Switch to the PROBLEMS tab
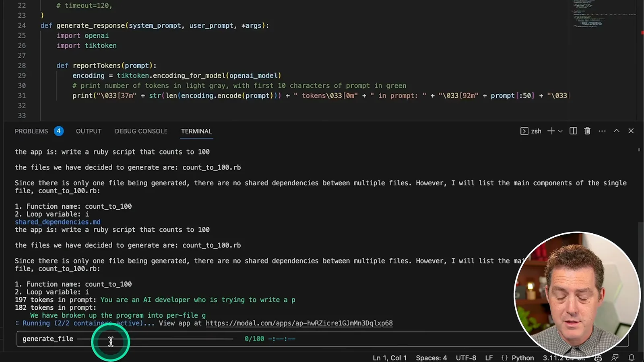The image size is (644, 362). click(x=31, y=131)
